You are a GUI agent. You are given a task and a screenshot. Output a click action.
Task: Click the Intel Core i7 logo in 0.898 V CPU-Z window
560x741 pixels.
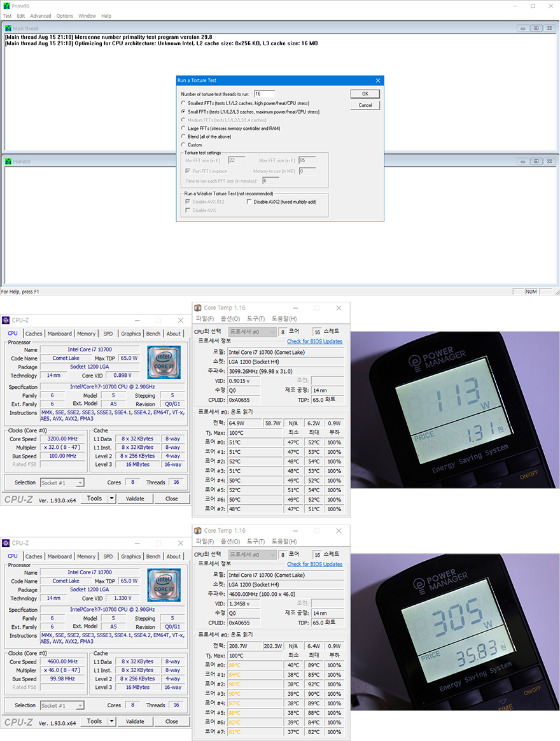tap(164, 362)
